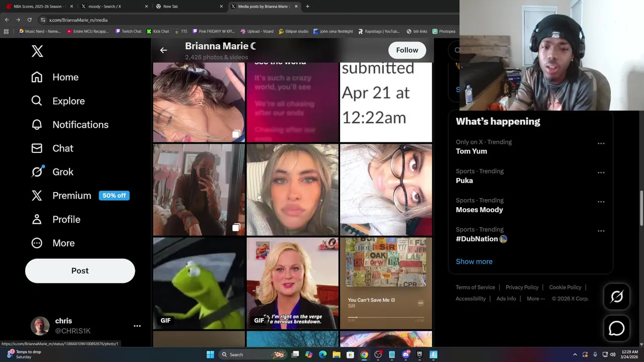Open Premium with 50% off badge
The height and width of the screenshot is (362, 644).
[80, 196]
